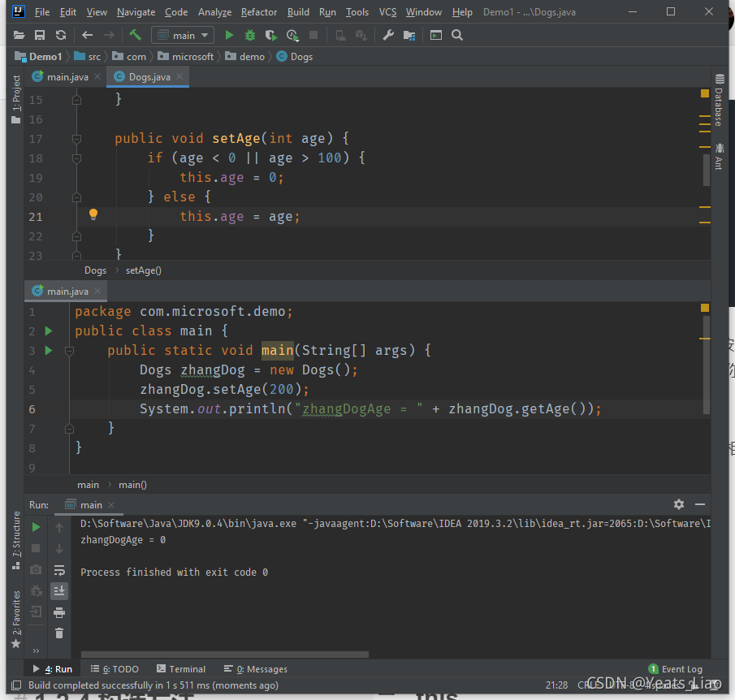Toggle soft-wrap in the Run console
The image size is (735, 700).
pyautogui.click(x=59, y=570)
